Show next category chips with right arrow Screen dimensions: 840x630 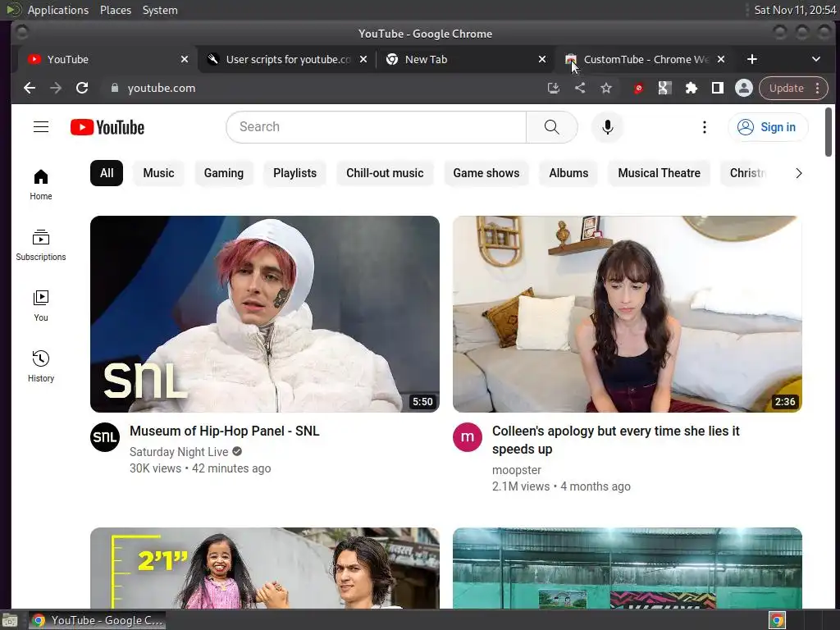click(799, 173)
